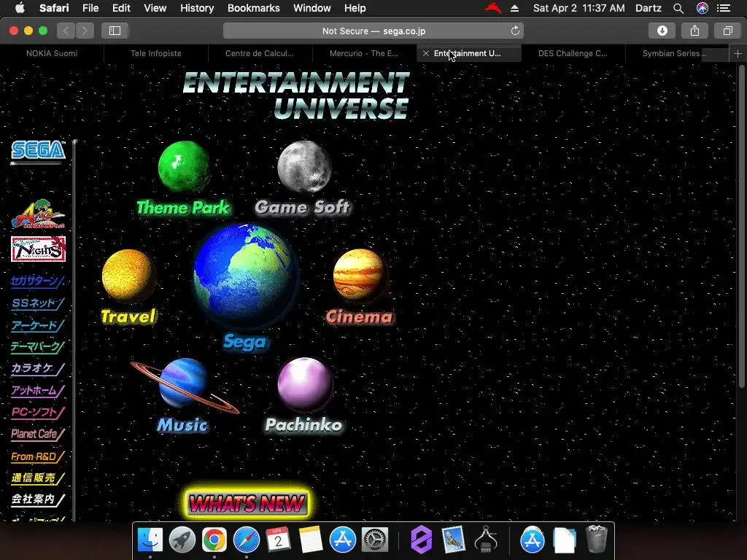This screenshot has height=560, width=747.
Task: Open the Share button in toolbar
Action: point(694,31)
